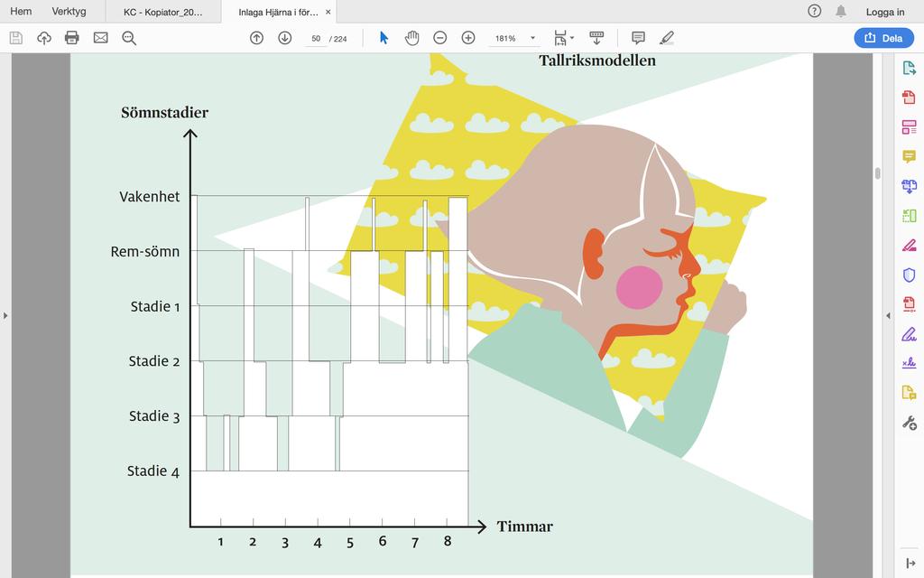Click the Vakenhet axis label
Viewport: 924px width, 578px height.
(x=150, y=196)
